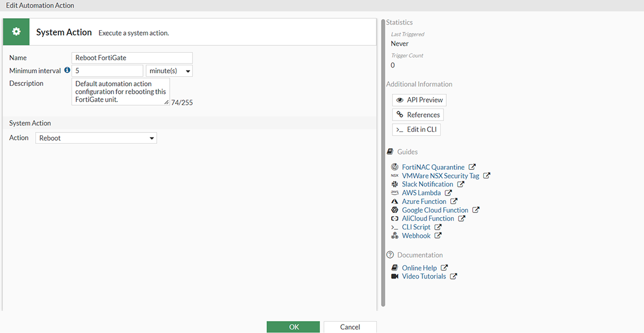Click the Documentation question mark icon
Image resolution: width=644 pixels, height=333 pixels.
pos(390,255)
